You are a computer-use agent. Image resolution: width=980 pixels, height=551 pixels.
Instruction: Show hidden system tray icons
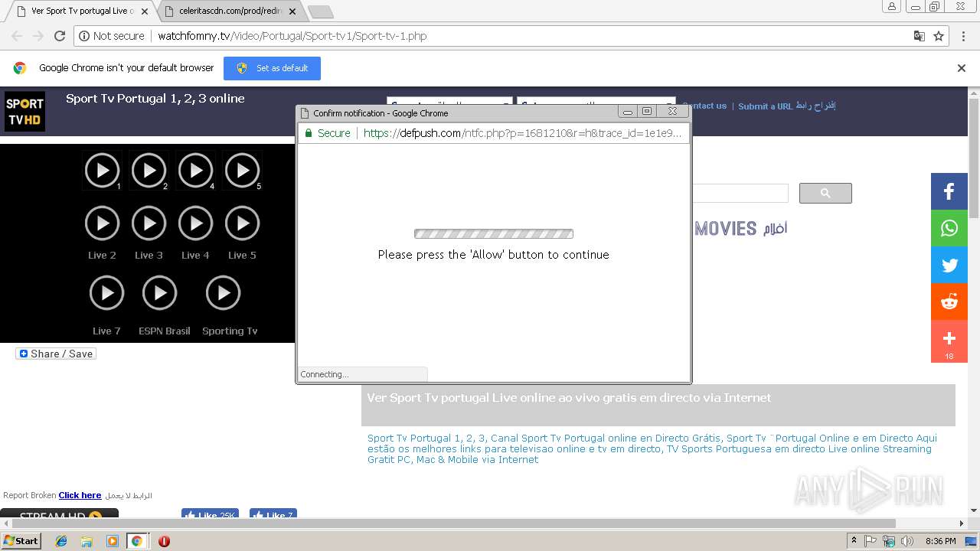854,541
